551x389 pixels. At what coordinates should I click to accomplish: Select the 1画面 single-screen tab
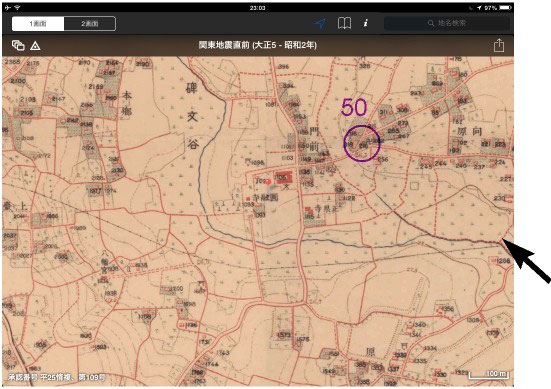38,24
